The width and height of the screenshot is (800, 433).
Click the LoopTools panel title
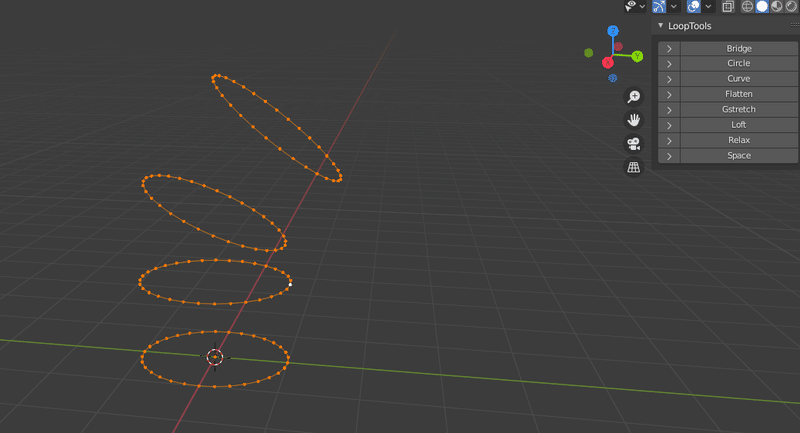point(689,26)
